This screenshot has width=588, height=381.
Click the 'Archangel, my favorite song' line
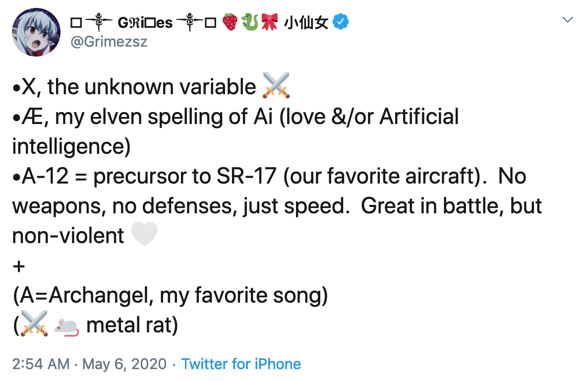coord(170,295)
